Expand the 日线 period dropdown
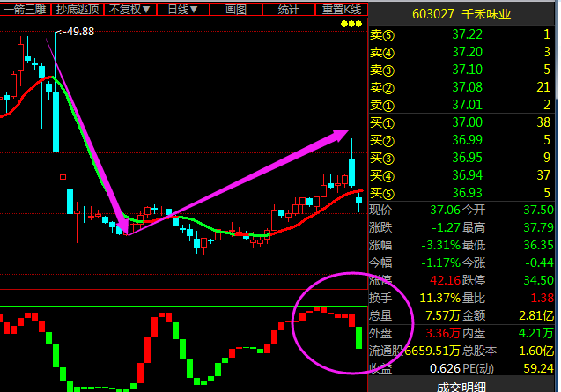This screenshot has width=561, height=392. [x=182, y=9]
